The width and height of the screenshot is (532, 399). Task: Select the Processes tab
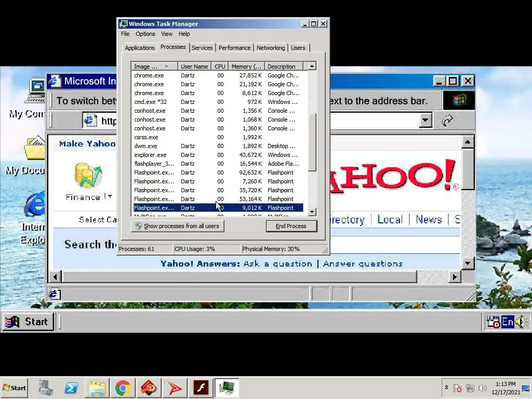pos(173,47)
